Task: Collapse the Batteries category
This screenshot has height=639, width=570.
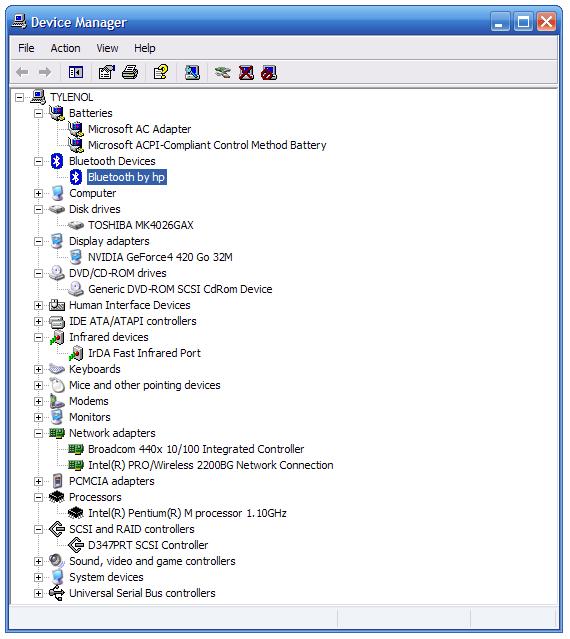Action: 38,113
